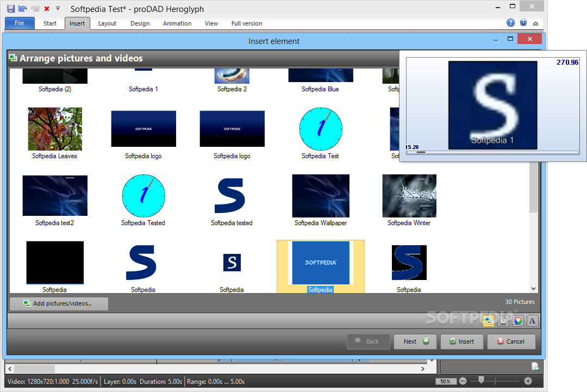Switch to the Start tab

[50, 23]
